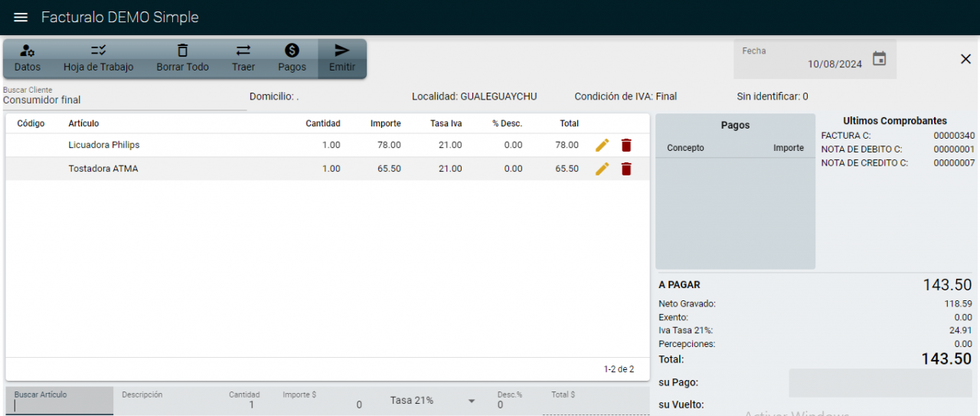Open the Pagos payments option
980x416 pixels.
[292, 59]
